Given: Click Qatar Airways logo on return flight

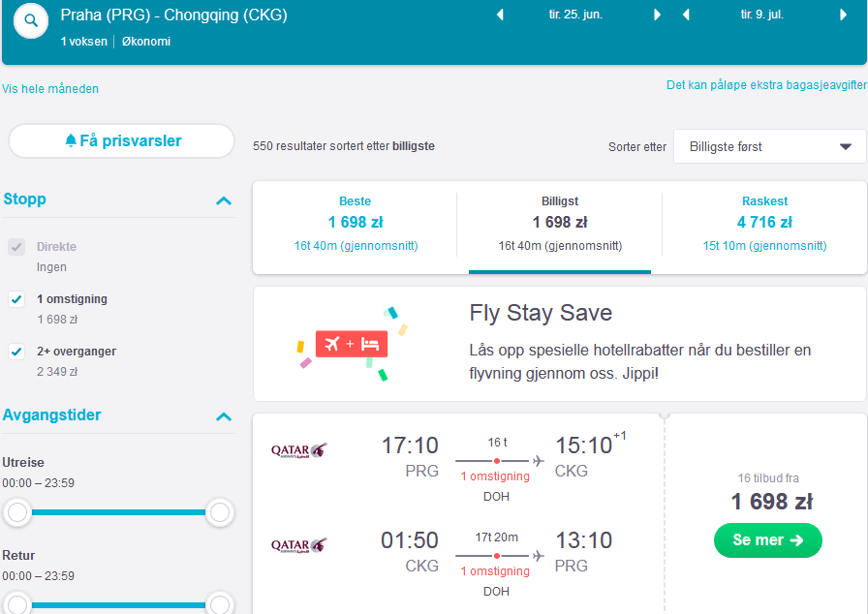Looking at the screenshot, I should (x=299, y=545).
